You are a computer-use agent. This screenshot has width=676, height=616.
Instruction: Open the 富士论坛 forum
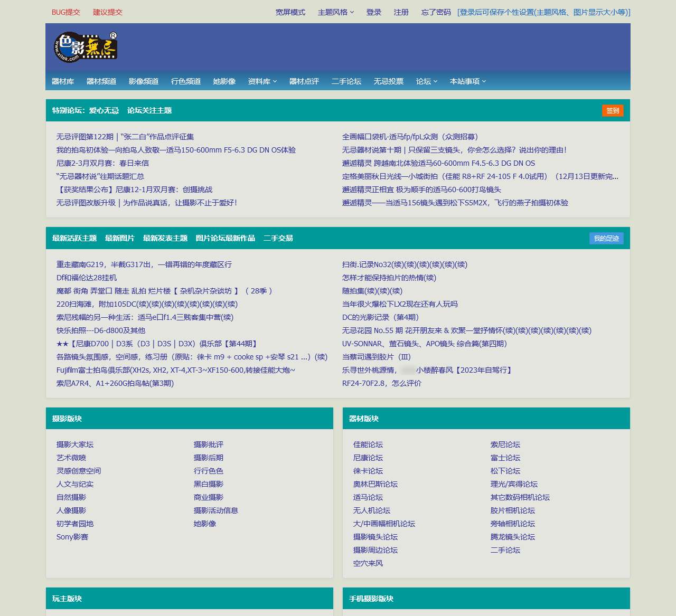pos(505,458)
